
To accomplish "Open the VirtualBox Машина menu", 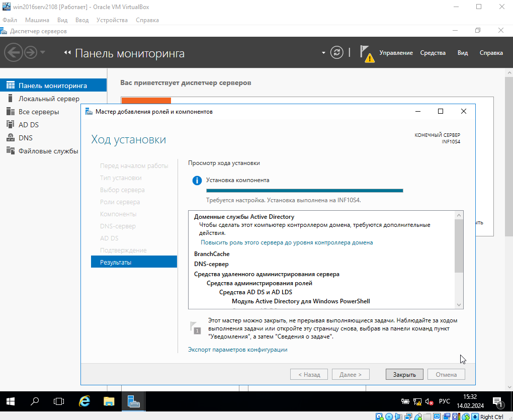I will point(37,20).
